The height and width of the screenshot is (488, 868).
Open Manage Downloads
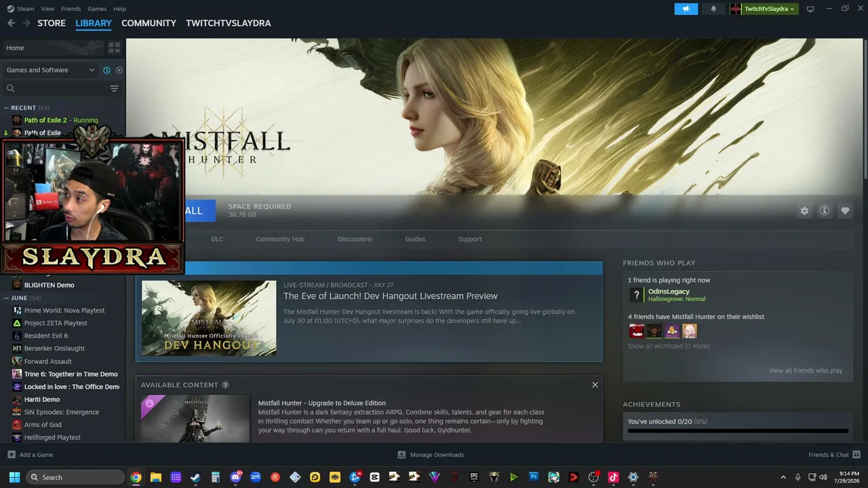pos(431,455)
